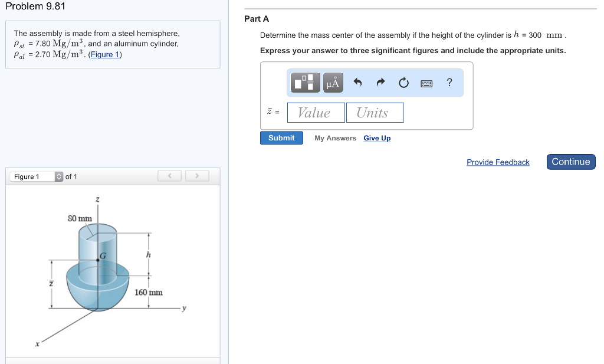
Task: Select the μÅ units insertion tool
Action: [332, 83]
